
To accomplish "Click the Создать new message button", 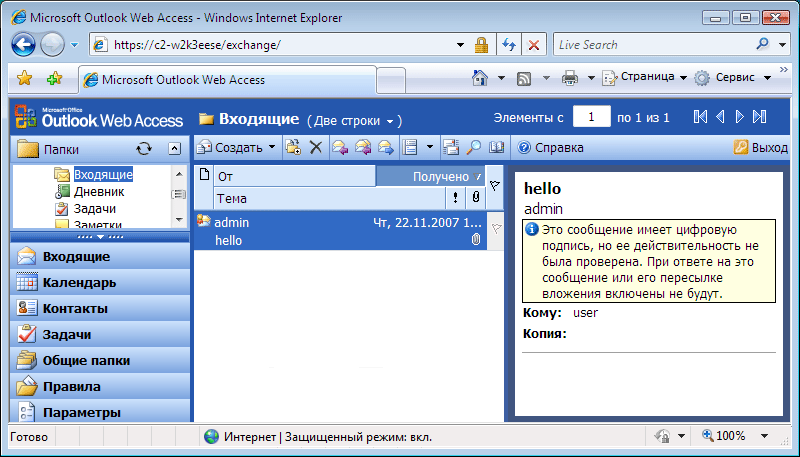I will [x=230, y=147].
